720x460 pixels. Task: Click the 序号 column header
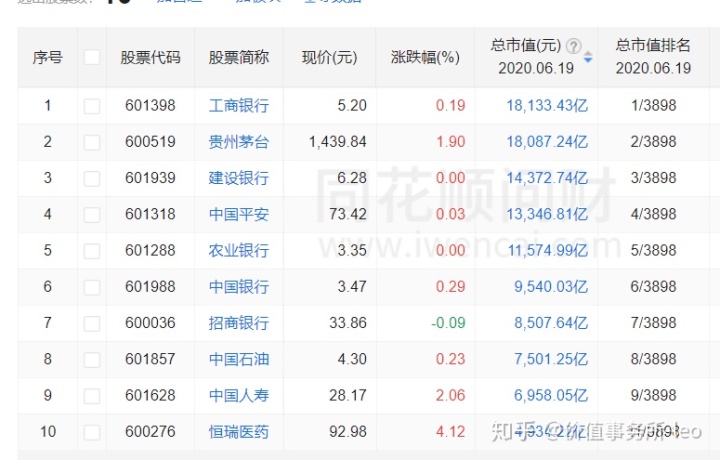(47, 57)
